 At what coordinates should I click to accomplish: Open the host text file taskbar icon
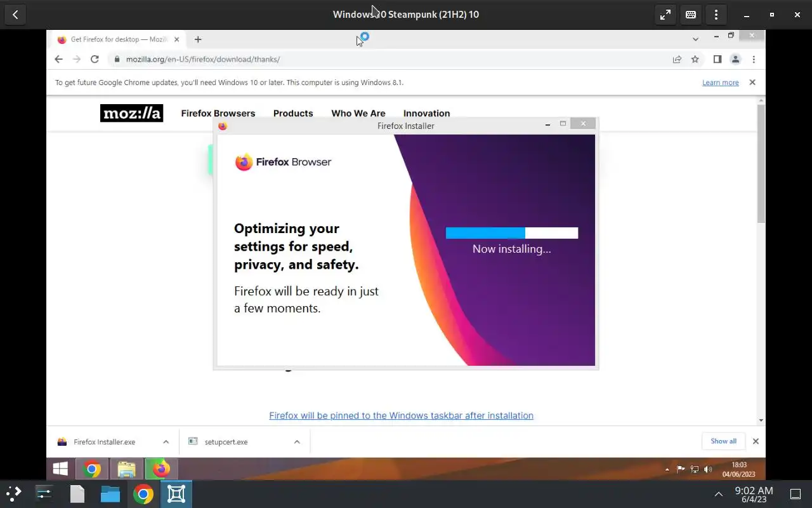pyautogui.click(x=77, y=494)
